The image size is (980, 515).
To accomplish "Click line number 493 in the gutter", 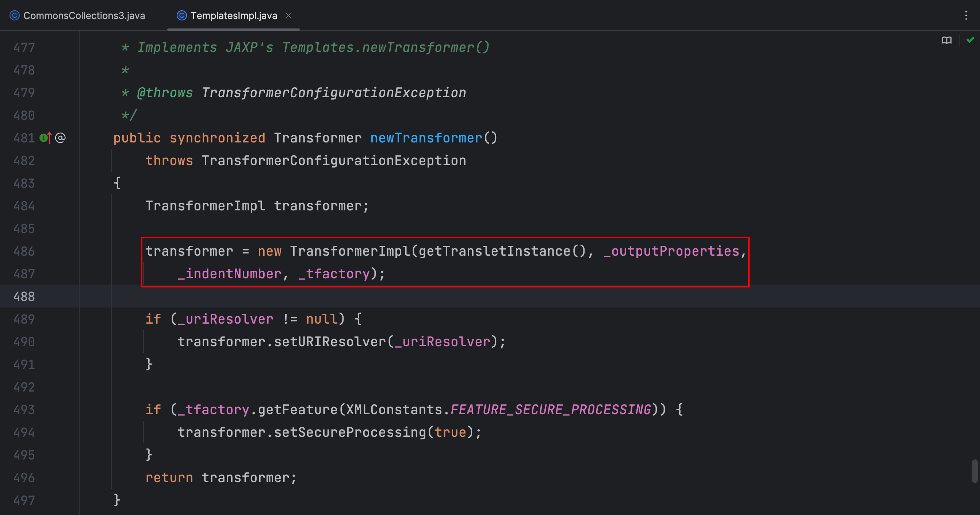I will (24, 410).
